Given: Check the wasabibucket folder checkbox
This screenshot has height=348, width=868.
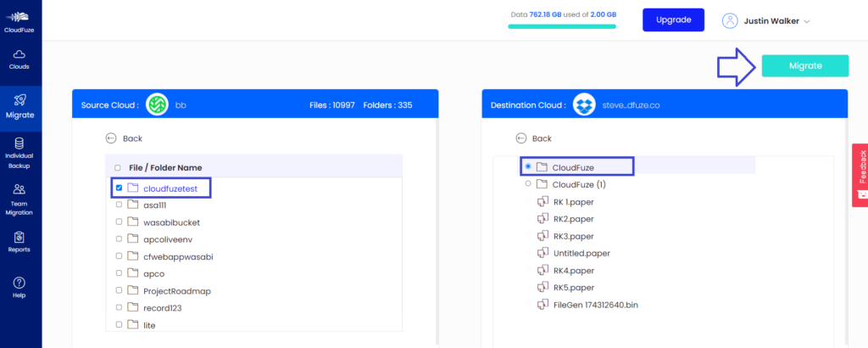Looking at the screenshot, I should tap(118, 222).
